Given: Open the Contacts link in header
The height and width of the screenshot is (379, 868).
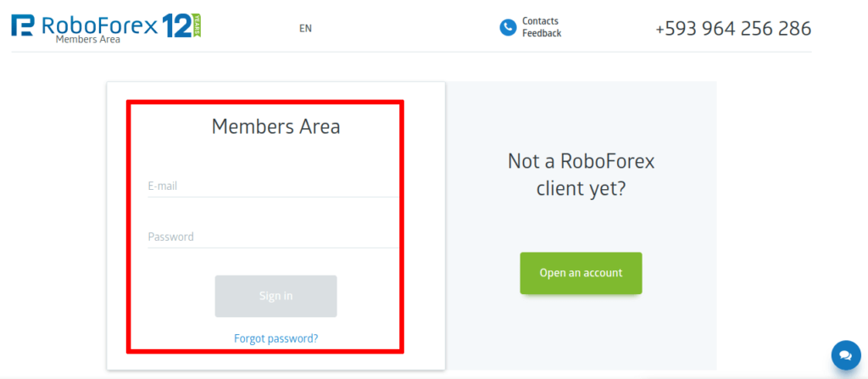Looking at the screenshot, I should pyautogui.click(x=540, y=21).
